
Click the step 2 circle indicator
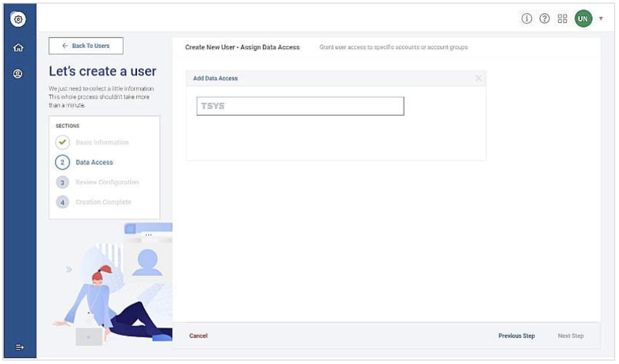pos(62,162)
